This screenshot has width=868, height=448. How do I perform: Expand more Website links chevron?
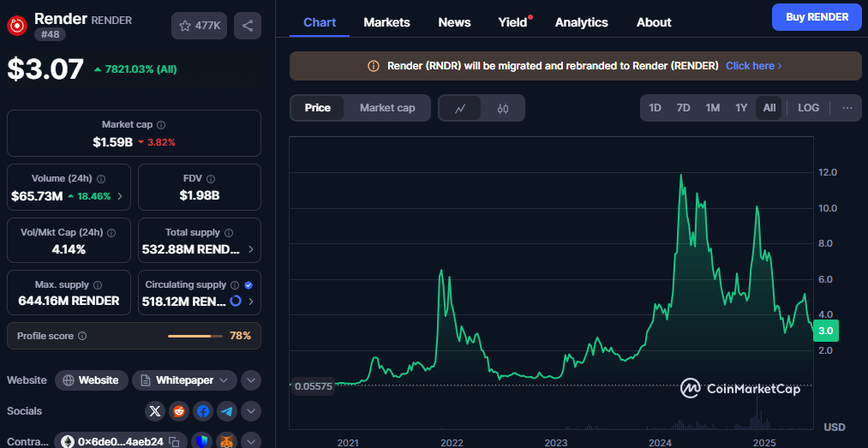(x=251, y=380)
